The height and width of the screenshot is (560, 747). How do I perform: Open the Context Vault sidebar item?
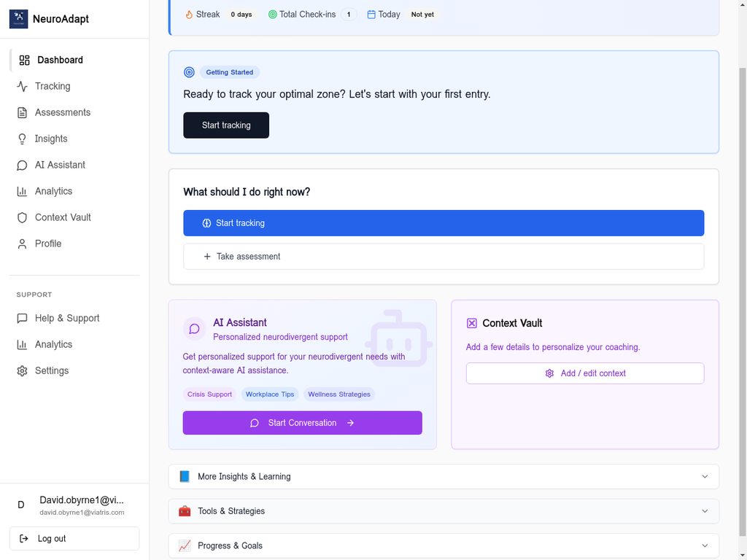tap(63, 217)
